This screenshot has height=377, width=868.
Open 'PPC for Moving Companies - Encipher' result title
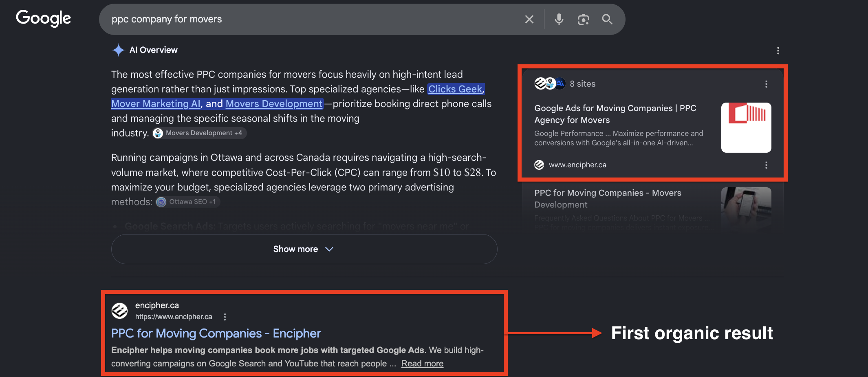(x=216, y=333)
